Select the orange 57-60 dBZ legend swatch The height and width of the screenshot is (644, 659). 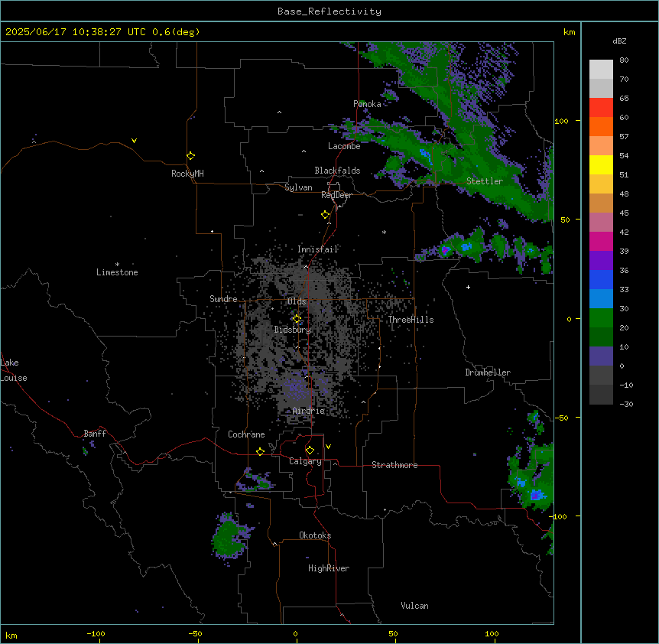tap(601, 126)
